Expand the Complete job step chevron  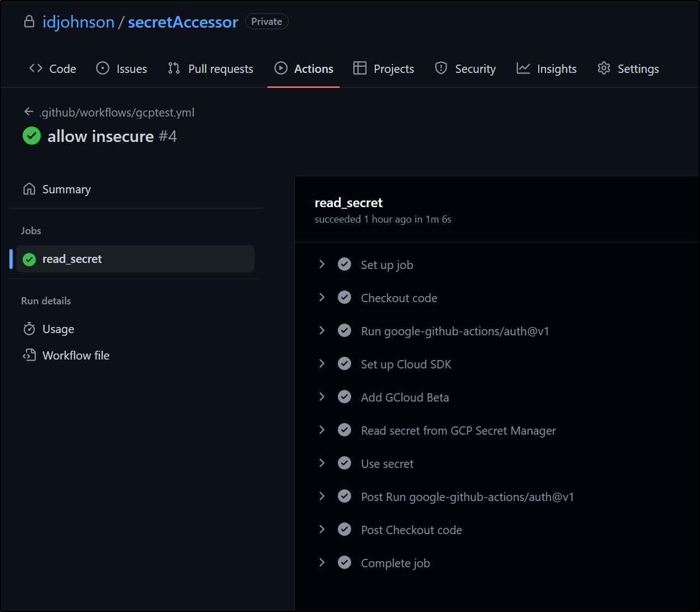pos(322,562)
